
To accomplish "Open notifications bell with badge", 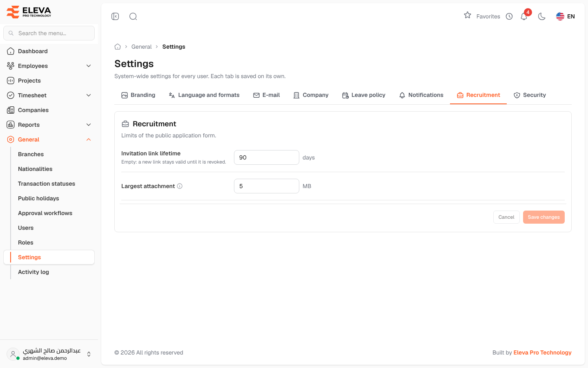I will coord(524,16).
